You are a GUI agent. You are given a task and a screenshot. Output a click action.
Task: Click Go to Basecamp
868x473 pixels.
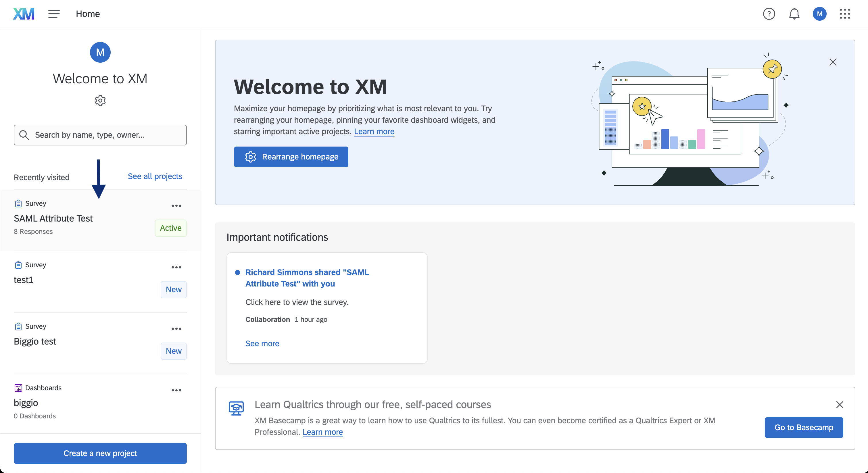pos(804,428)
